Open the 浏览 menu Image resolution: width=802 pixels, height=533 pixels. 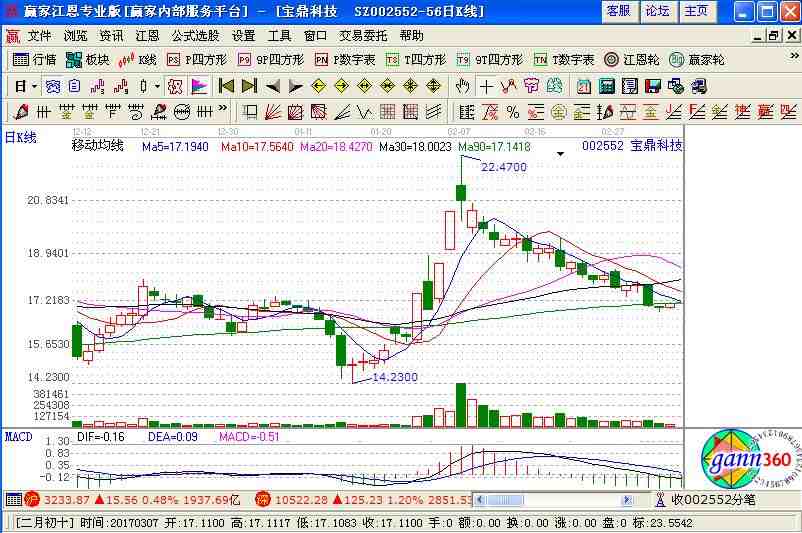pos(75,36)
